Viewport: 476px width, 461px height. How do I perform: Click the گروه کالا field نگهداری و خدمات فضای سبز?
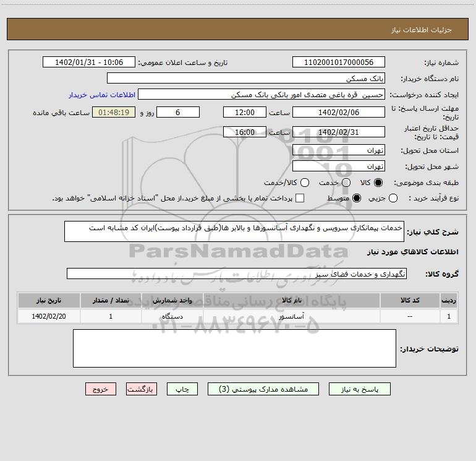[x=237, y=274]
